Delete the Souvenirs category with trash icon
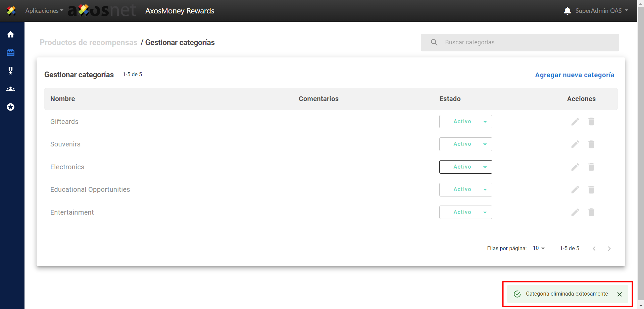The height and width of the screenshot is (309, 644). (591, 144)
